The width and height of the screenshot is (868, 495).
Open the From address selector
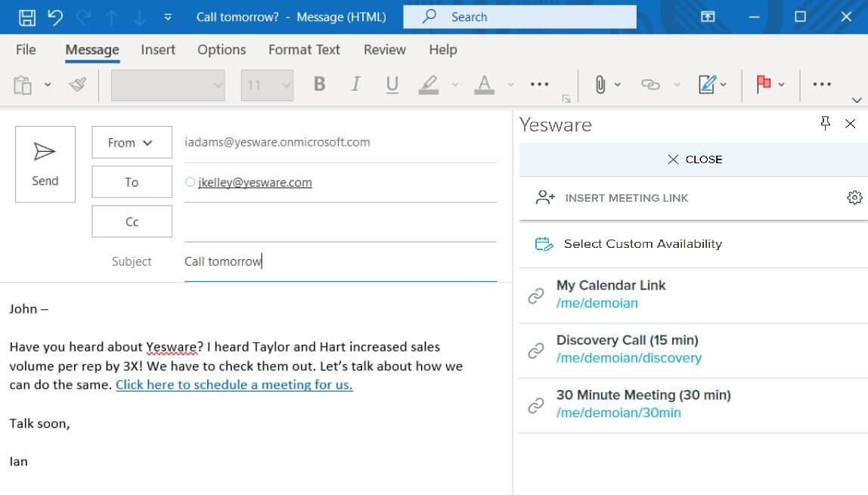pos(132,142)
